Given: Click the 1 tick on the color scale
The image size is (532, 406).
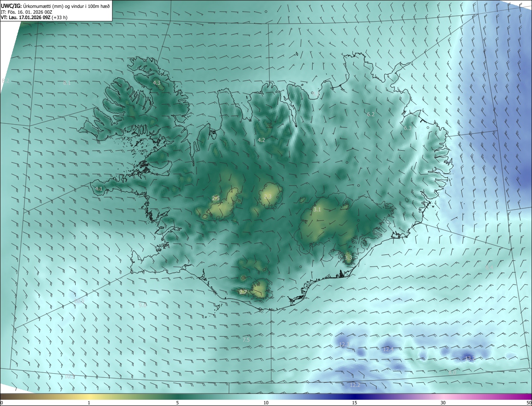Looking at the screenshot, I should [x=89, y=403].
